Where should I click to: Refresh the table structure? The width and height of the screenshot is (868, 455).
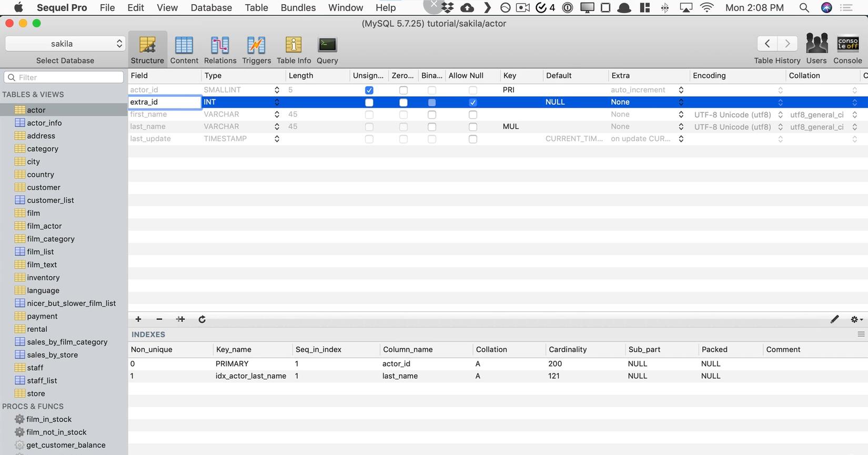point(202,319)
